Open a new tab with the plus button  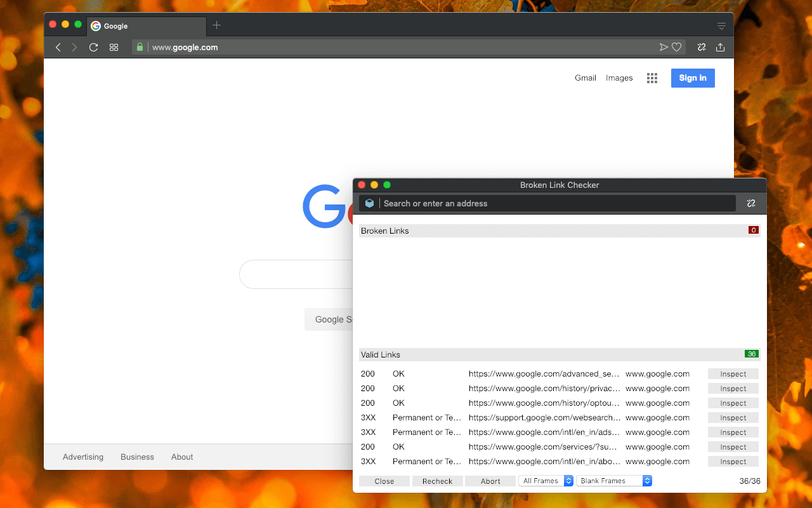tap(217, 25)
